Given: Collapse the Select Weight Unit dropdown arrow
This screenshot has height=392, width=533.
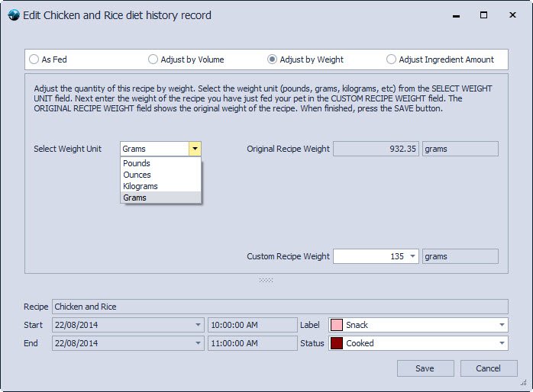Looking at the screenshot, I should [195, 149].
